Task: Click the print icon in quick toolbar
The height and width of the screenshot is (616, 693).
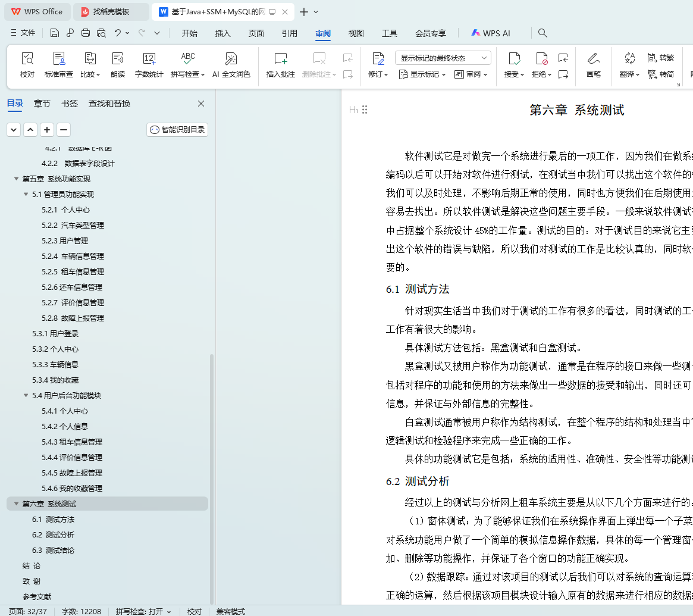Action: click(86, 33)
